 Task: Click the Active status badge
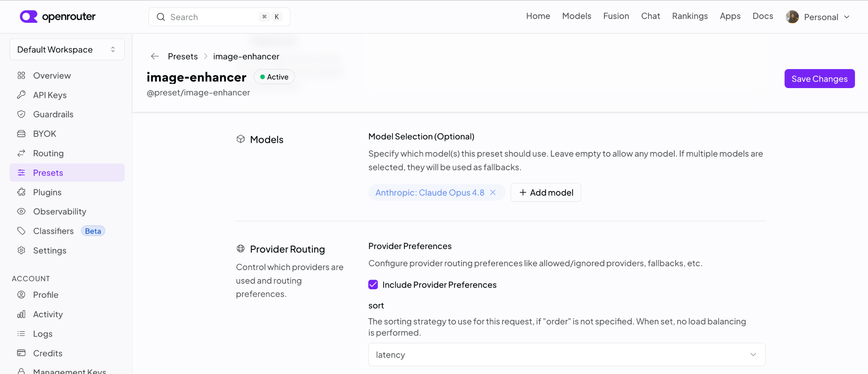pyautogui.click(x=274, y=77)
